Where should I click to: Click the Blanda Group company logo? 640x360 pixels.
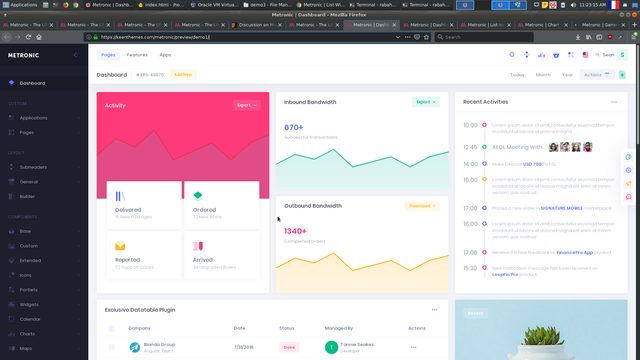click(135, 347)
